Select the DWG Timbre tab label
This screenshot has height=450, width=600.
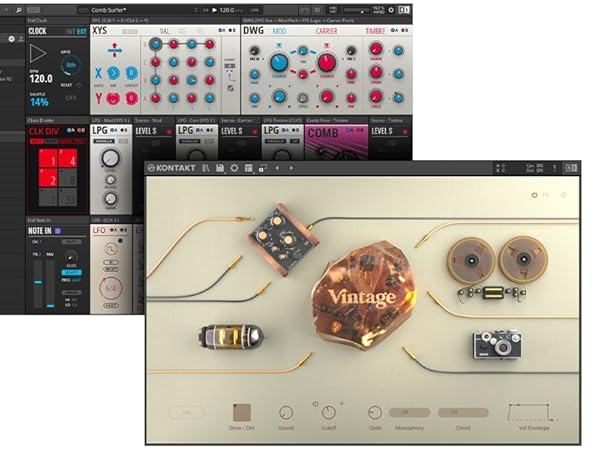click(x=375, y=31)
